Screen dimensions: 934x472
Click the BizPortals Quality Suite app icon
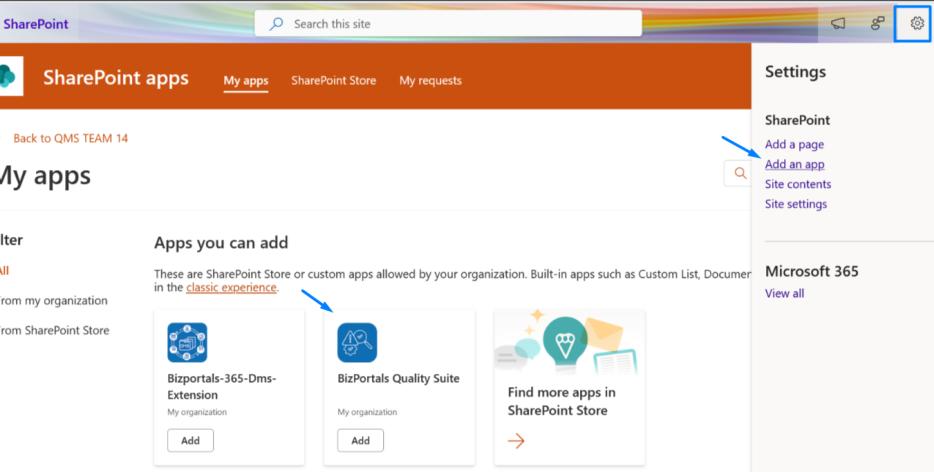[x=357, y=342]
